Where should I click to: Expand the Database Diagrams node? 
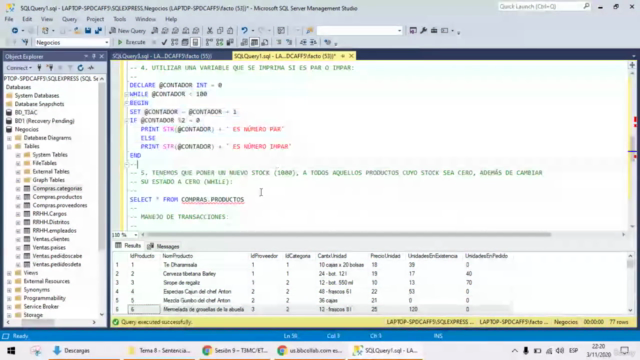9,138
